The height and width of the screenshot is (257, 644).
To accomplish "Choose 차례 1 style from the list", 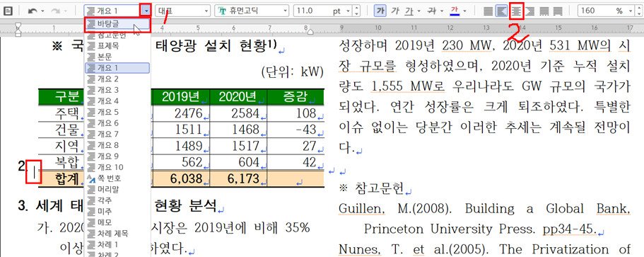I will 117,245.
